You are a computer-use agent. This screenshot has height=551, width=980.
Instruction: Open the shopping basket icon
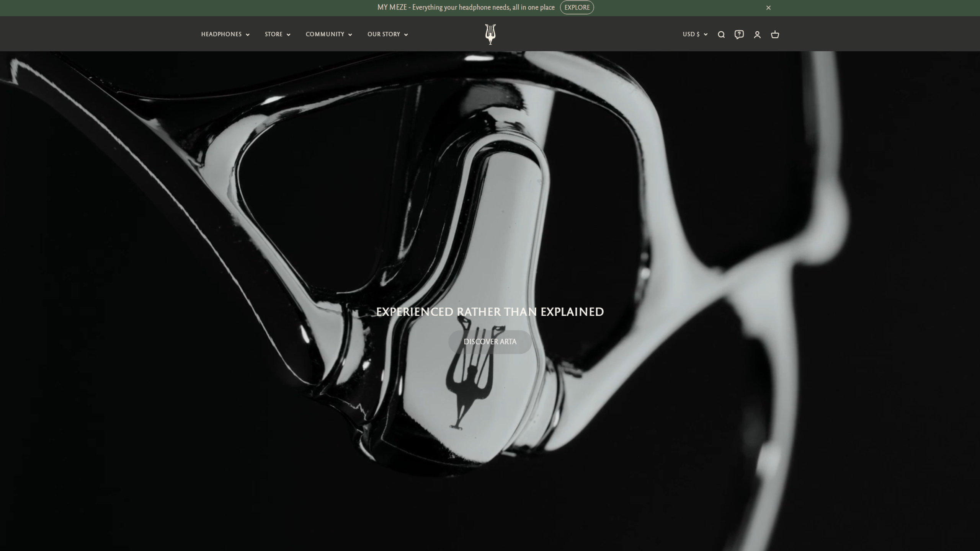tap(775, 35)
